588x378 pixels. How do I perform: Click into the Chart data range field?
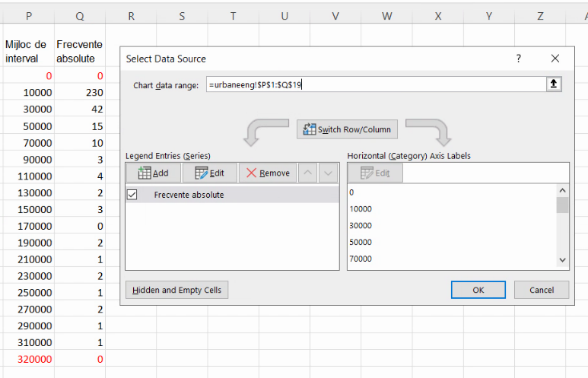(x=373, y=84)
